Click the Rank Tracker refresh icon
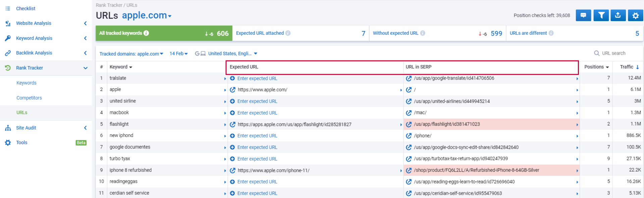Screen dimensions: 644x198 (8, 68)
